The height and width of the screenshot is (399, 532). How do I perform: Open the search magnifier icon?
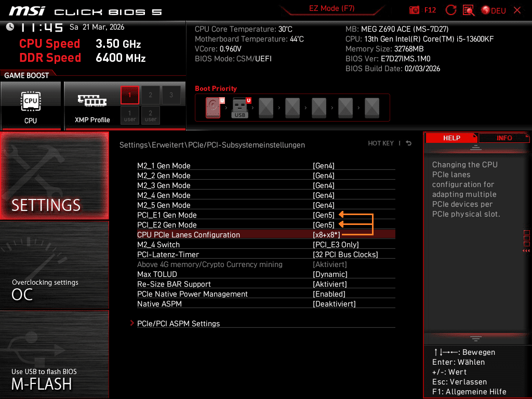pos(469,10)
